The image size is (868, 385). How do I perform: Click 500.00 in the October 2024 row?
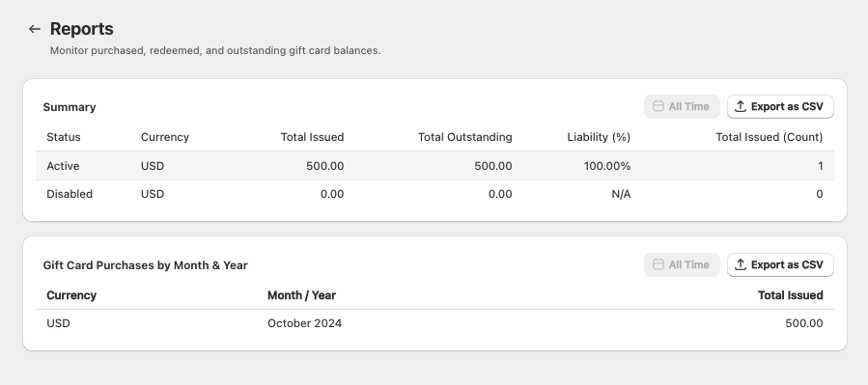(x=804, y=323)
